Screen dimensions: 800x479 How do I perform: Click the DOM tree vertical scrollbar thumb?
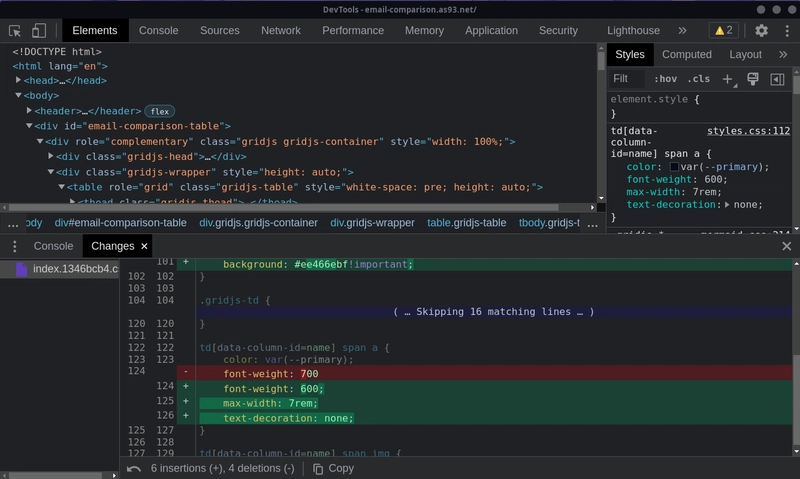click(601, 61)
